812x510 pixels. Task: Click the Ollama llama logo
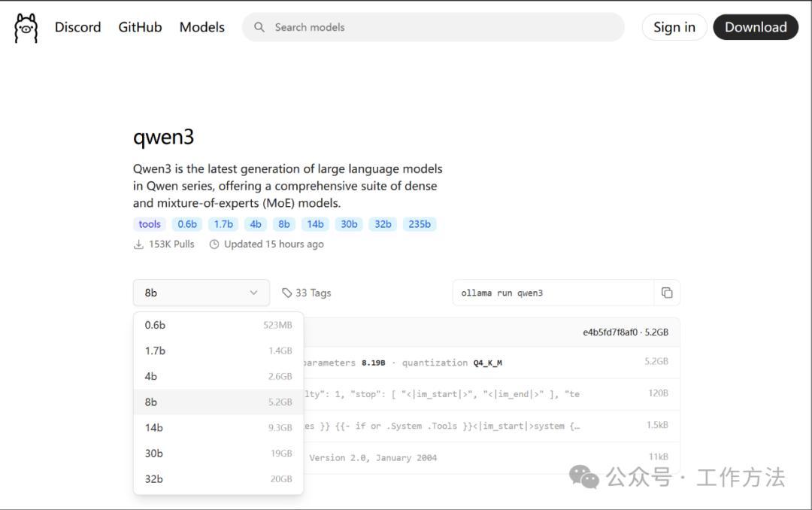pyautogui.click(x=26, y=28)
